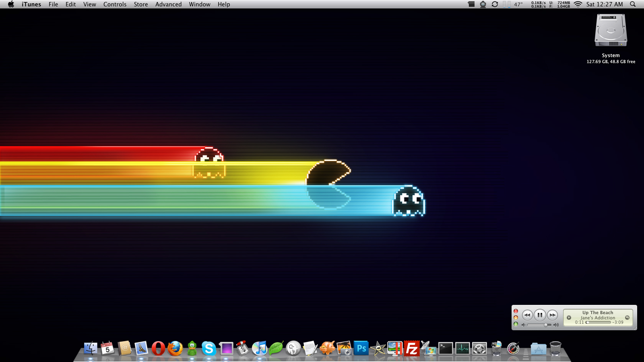The height and width of the screenshot is (362, 644).
Task: Click the song progress bar in mini player
Action: [599, 322]
